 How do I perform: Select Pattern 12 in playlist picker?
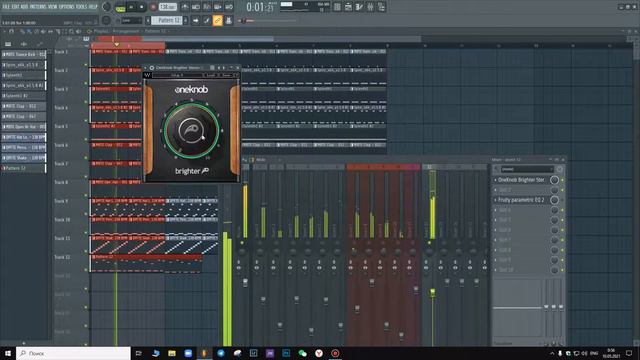[24, 168]
